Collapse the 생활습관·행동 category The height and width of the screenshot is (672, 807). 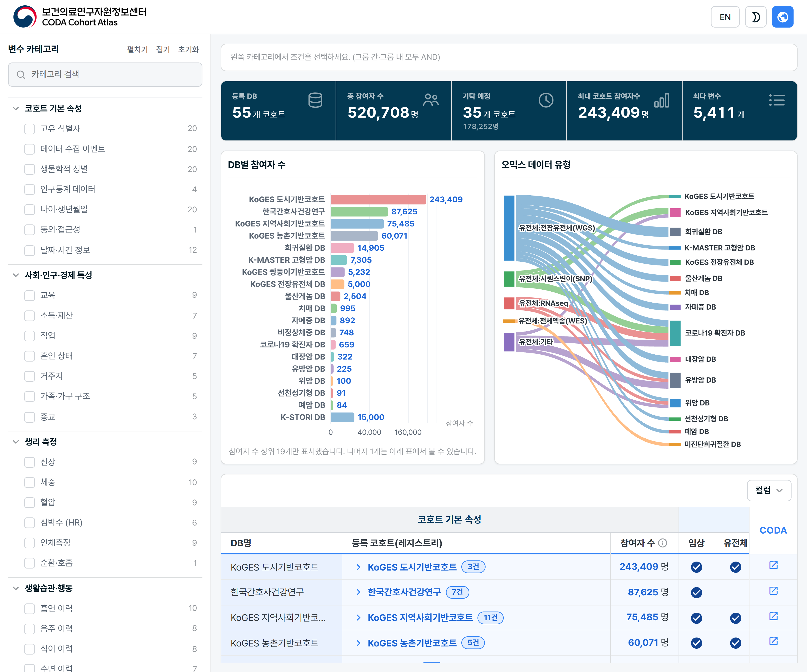[16, 588]
